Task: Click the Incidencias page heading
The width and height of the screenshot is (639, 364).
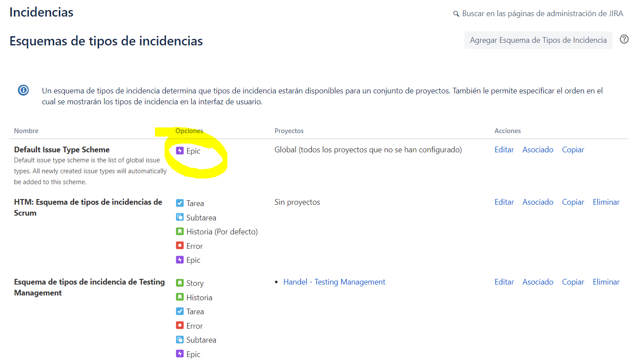Action: pos(41,12)
